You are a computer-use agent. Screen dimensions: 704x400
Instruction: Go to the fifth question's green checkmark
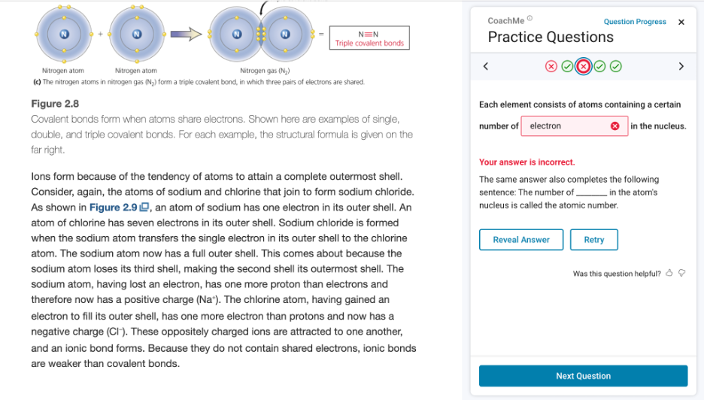point(615,67)
